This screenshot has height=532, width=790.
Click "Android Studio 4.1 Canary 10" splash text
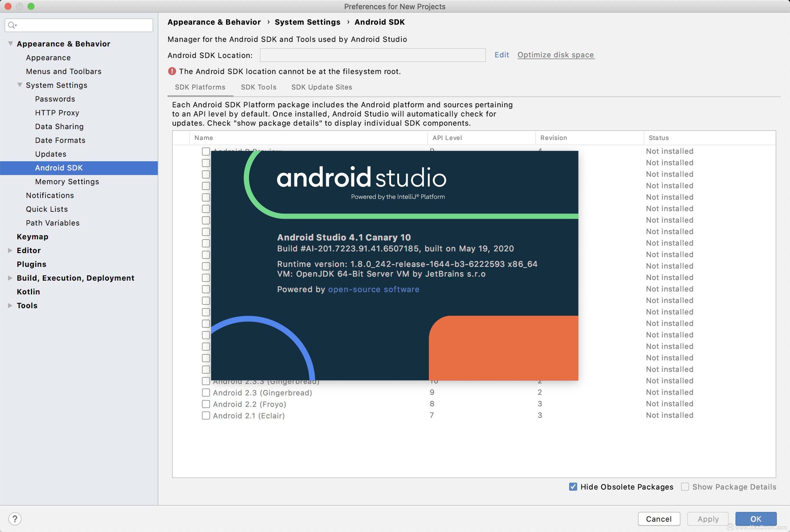(344, 238)
